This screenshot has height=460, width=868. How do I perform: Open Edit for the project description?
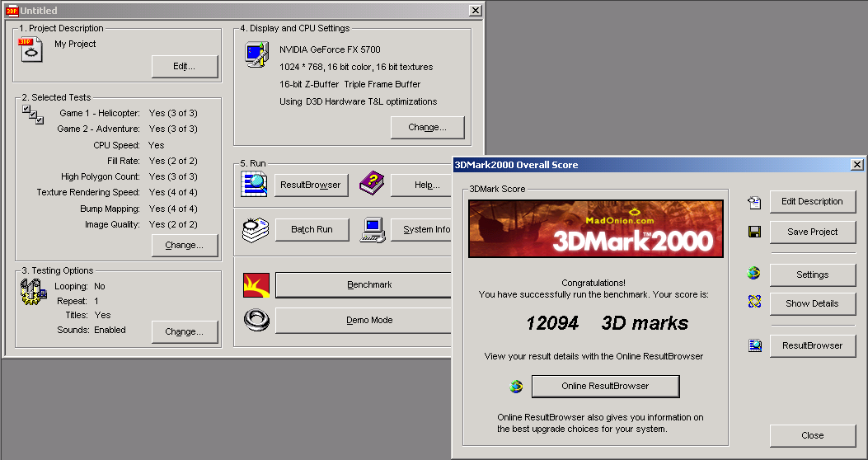coord(185,67)
